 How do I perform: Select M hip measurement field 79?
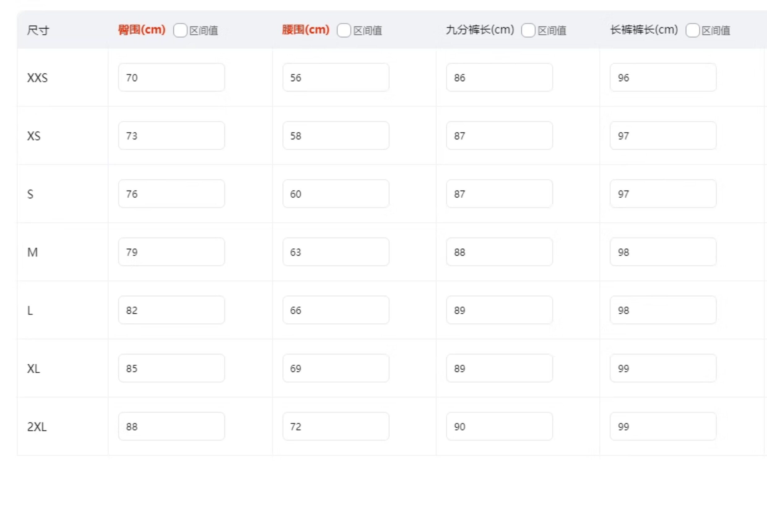coord(171,252)
